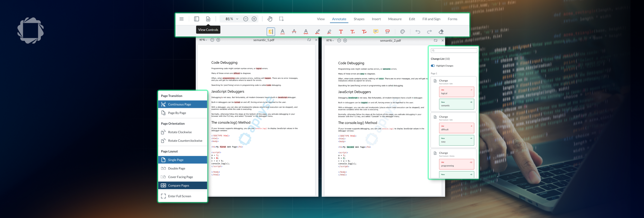644x218 pixels.
Task: Zoom in the semantic_2.pdf panel
Action: pyautogui.click(x=345, y=40)
